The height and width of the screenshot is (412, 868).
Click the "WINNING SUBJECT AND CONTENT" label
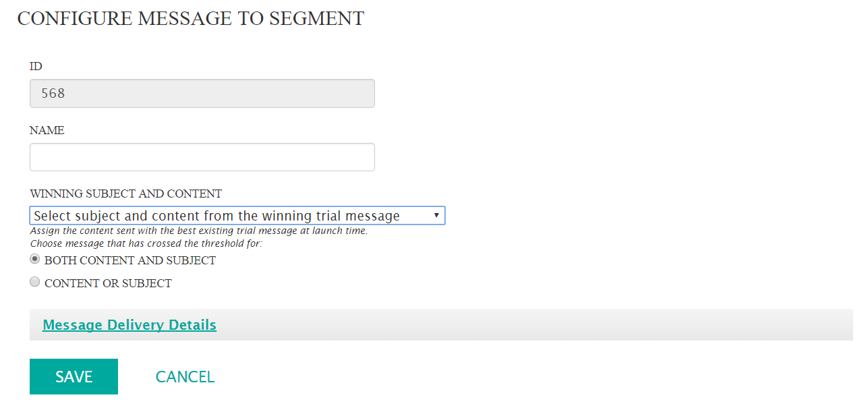coord(126,194)
